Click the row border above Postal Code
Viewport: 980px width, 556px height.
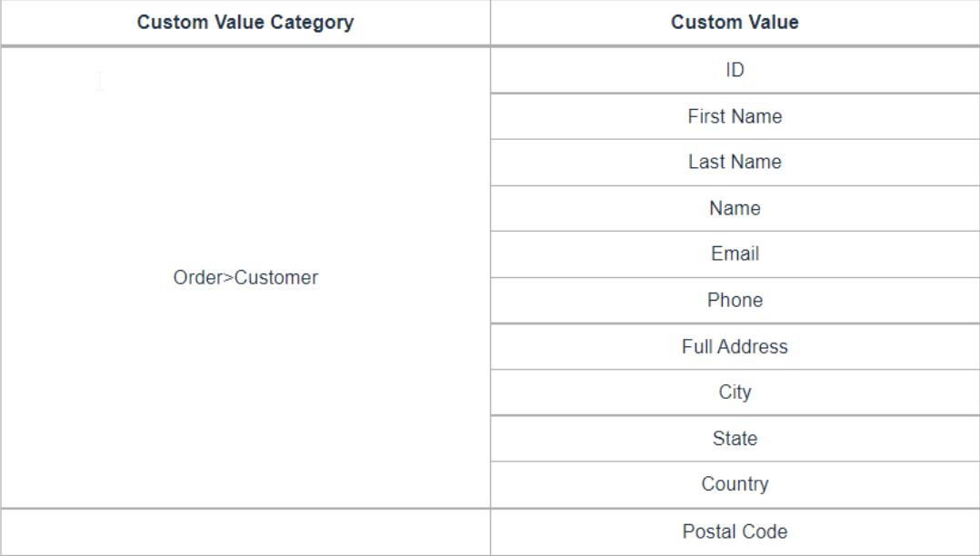click(735, 508)
